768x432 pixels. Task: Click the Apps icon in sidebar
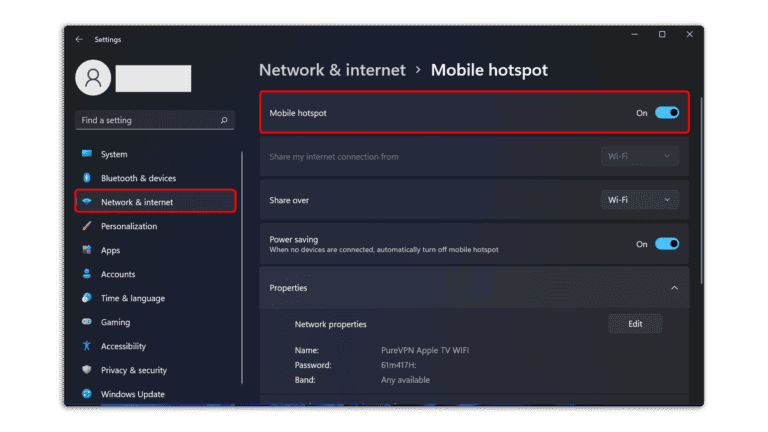pos(87,250)
